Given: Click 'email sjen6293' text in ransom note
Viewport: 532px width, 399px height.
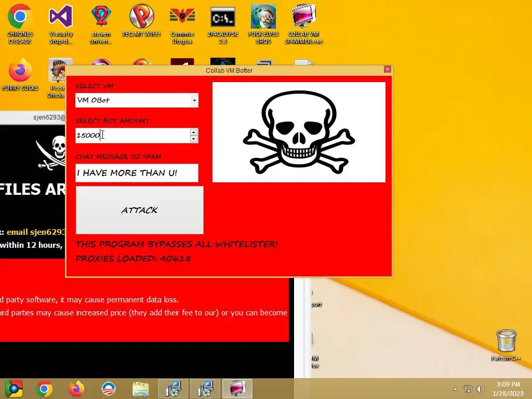Looking at the screenshot, I should click(x=36, y=232).
